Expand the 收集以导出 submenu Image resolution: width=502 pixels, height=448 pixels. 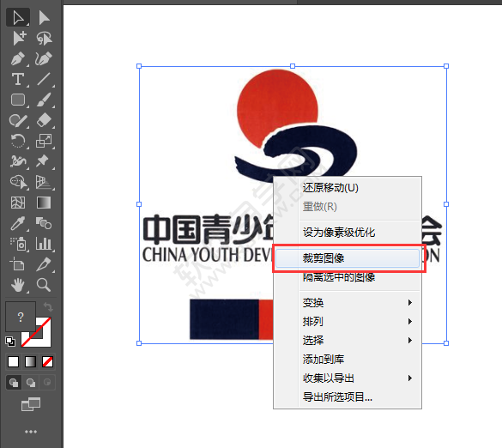(360, 378)
